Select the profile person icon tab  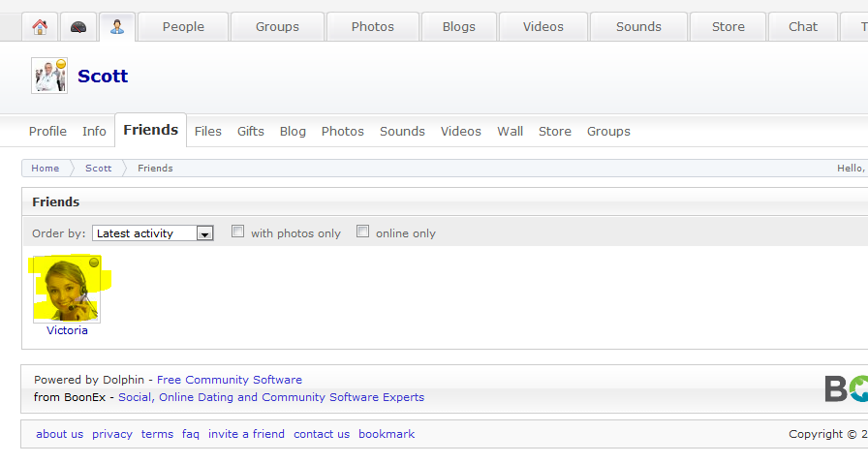117,27
